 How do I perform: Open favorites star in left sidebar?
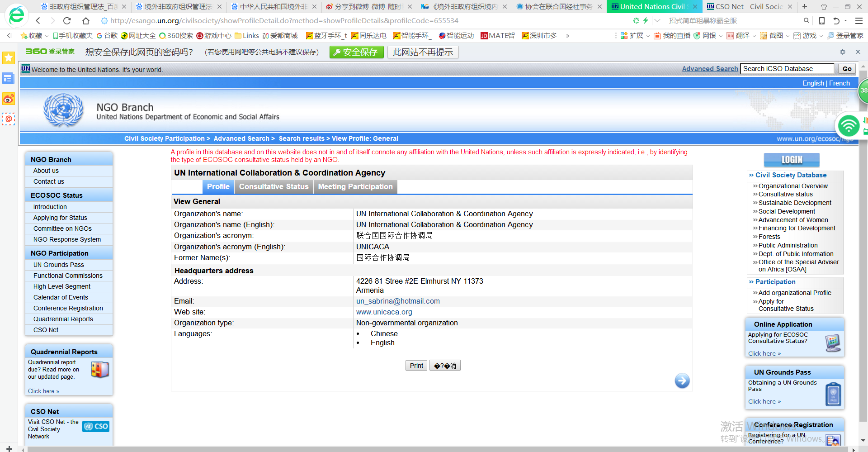click(9, 58)
